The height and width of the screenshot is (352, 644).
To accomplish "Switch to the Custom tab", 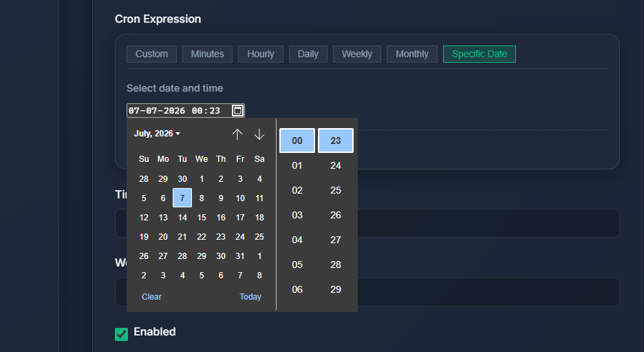I will click(x=151, y=54).
